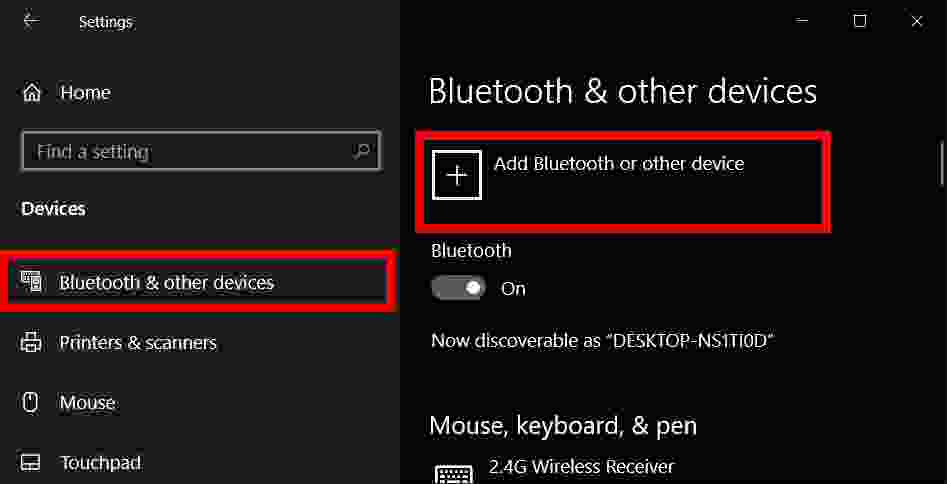Viewport: 947px width, 484px height.
Task: Click the keyboard icon for 2.4G Wireless Receiver
Action: point(454,473)
